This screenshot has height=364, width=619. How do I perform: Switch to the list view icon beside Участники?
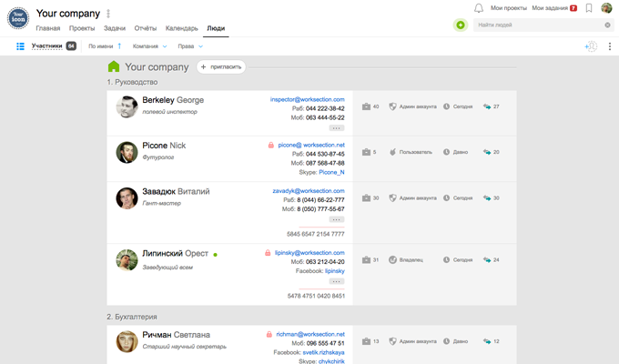point(20,46)
